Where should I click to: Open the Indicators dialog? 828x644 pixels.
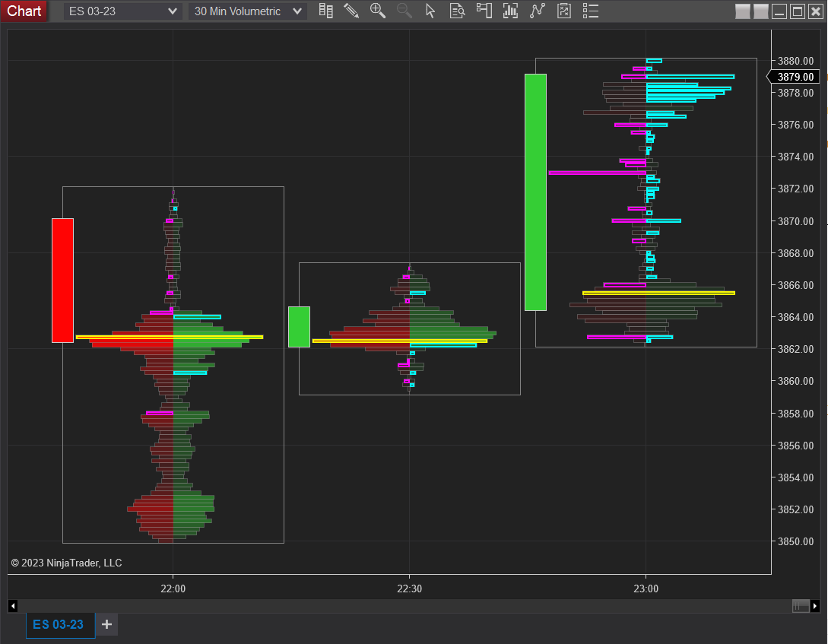[510, 11]
